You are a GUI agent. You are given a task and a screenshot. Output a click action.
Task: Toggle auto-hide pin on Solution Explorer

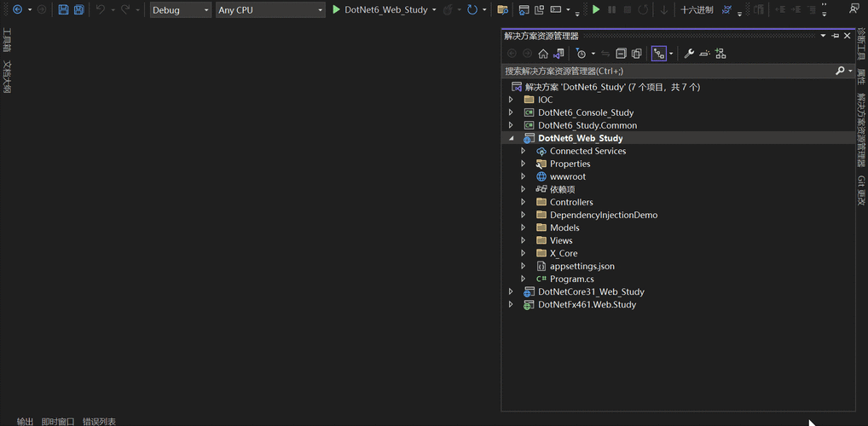(836, 36)
